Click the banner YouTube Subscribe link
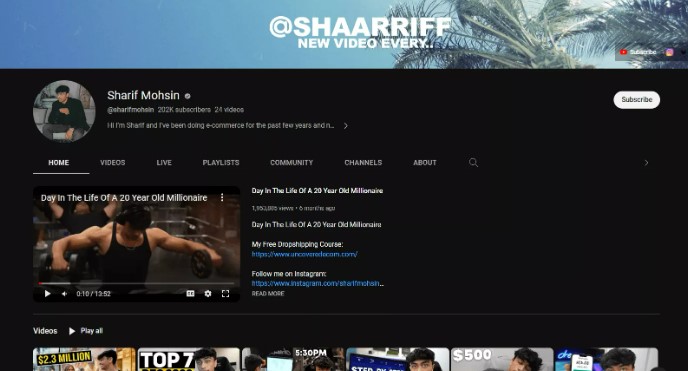This screenshot has height=371, width=688. (x=638, y=52)
